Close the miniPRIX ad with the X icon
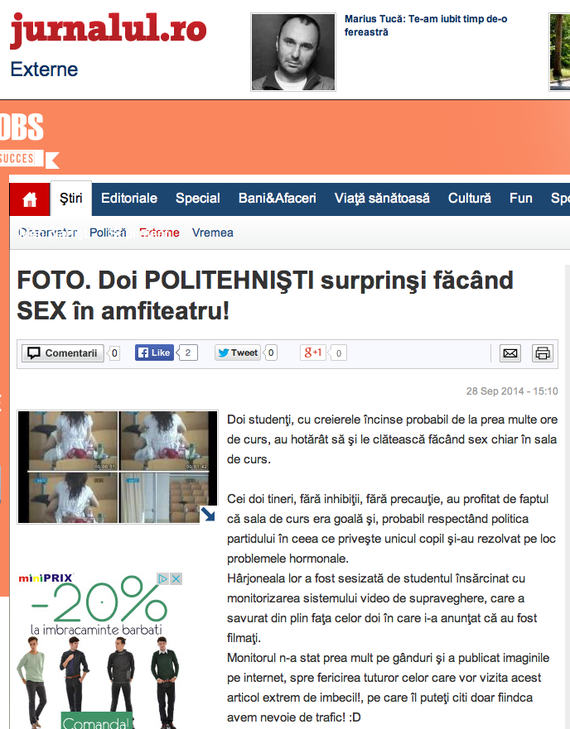This screenshot has width=570, height=729. pyautogui.click(x=176, y=579)
